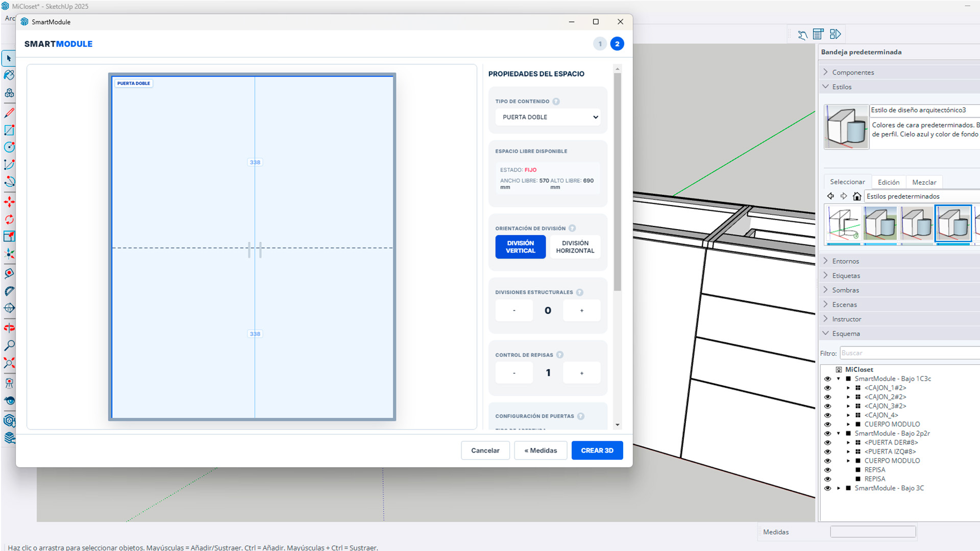
Task: Activate the Rotate tool
Action: click(9, 219)
